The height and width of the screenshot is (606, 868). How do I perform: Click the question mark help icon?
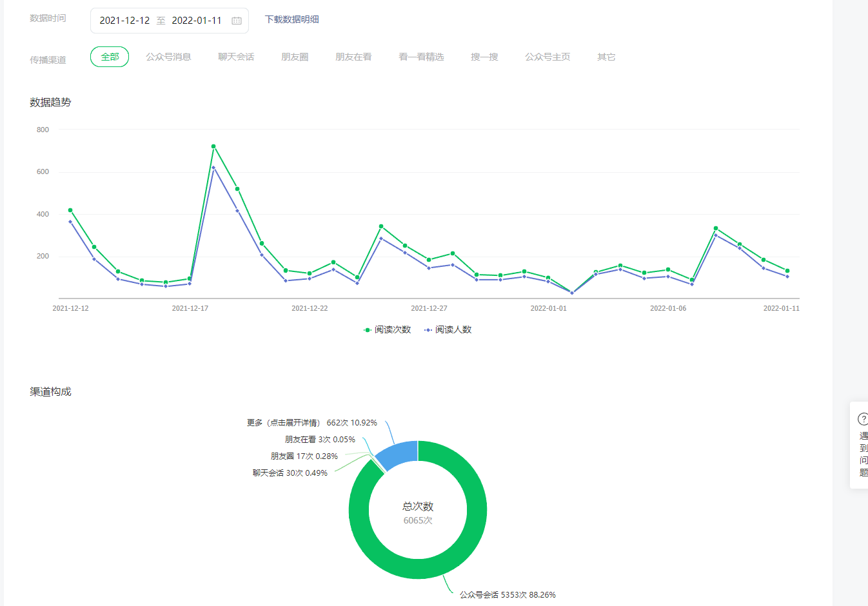tap(863, 419)
